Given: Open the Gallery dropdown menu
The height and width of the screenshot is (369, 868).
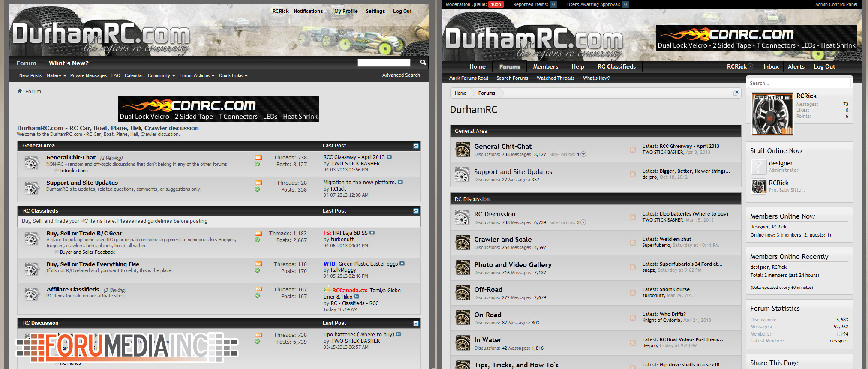Looking at the screenshot, I should tap(57, 75).
